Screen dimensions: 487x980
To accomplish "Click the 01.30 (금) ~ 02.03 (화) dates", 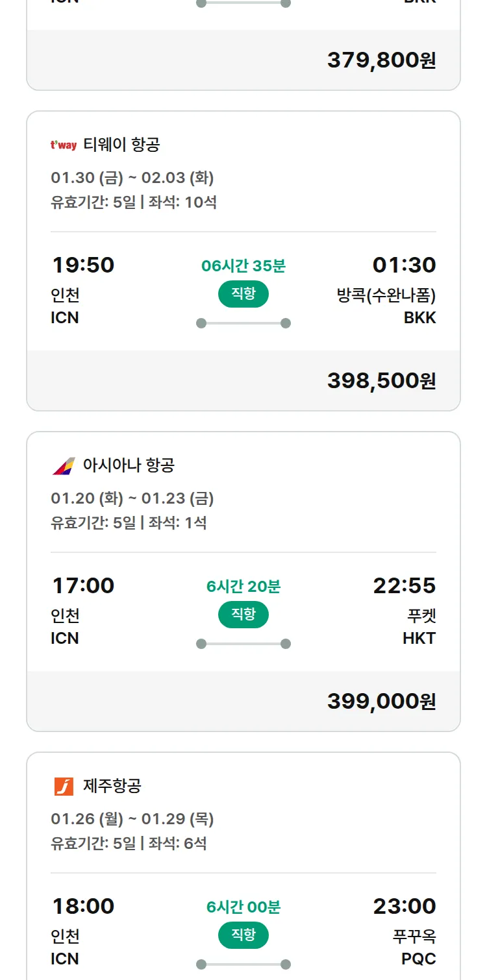I will point(132,178).
